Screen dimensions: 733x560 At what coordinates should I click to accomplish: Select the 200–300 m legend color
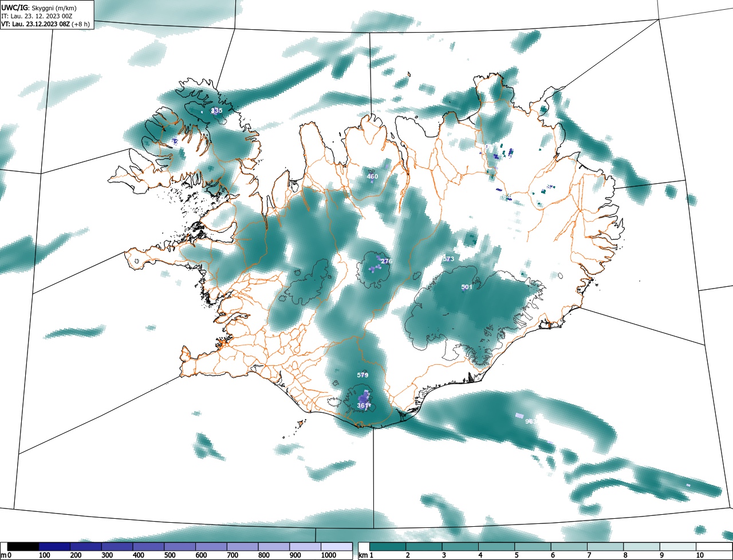pyautogui.click(x=86, y=547)
